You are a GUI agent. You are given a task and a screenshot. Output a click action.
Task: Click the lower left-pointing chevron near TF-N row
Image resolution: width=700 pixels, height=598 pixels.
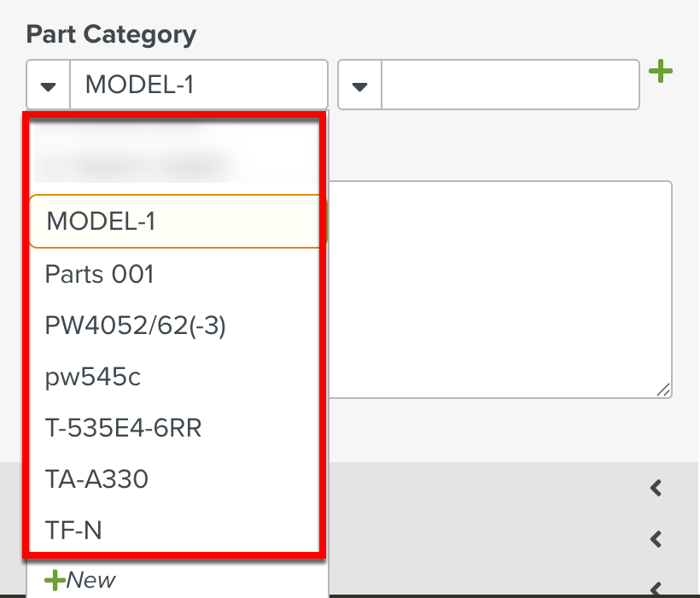655,539
